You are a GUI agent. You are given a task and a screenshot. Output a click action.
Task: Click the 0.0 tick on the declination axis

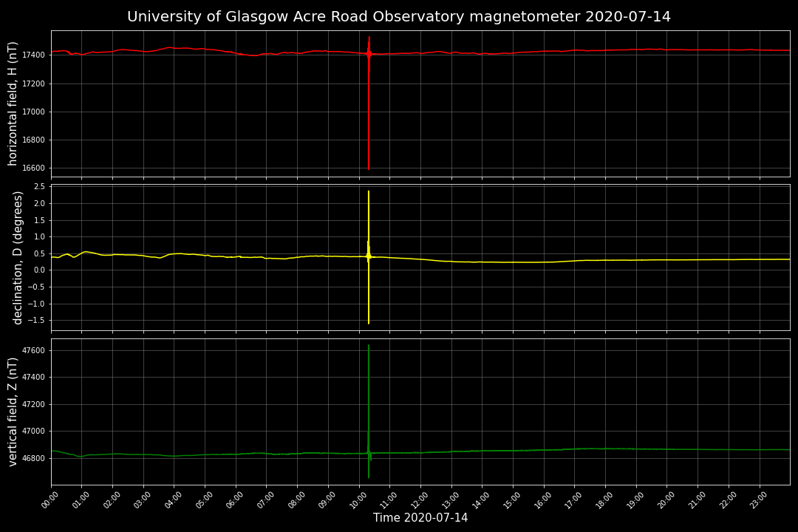pyautogui.click(x=39, y=270)
